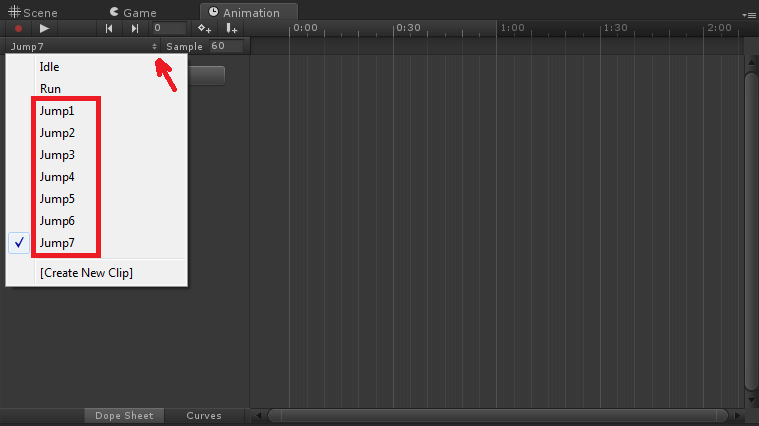Click the 1:00 timeline marker
This screenshot has width=759, height=426.
(513, 28)
